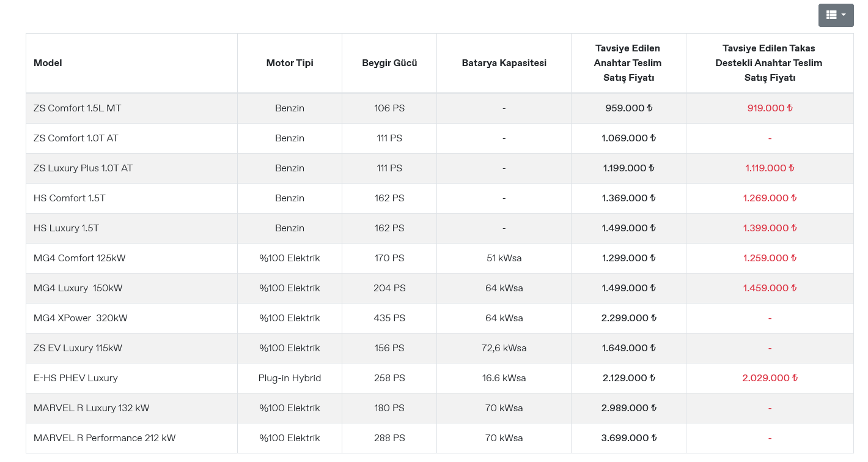Image resolution: width=868 pixels, height=462 pixels.
Task: Click the 2.989.000 ₺ price cell
Action: [x=629, y=408]
